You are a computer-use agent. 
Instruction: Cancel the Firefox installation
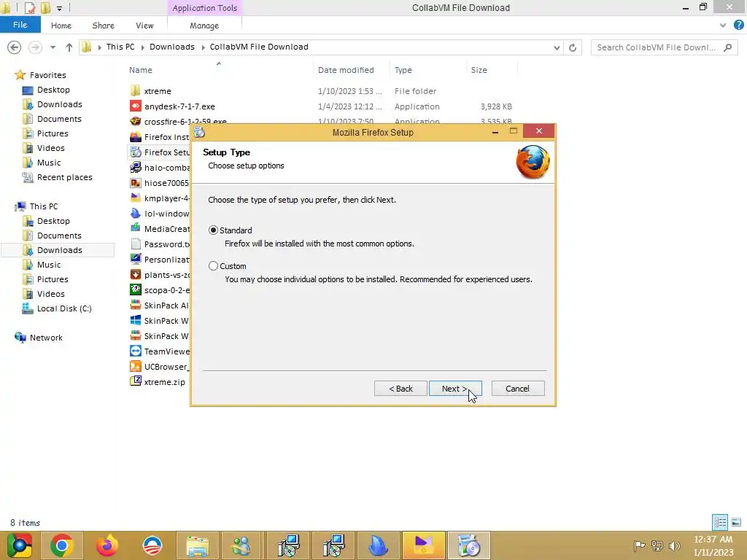click(x=517, y=389)
